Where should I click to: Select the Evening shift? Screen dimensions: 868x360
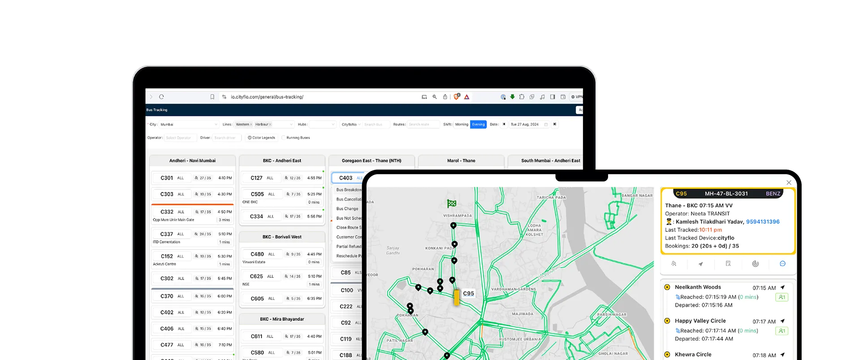(x=478, y=124)
